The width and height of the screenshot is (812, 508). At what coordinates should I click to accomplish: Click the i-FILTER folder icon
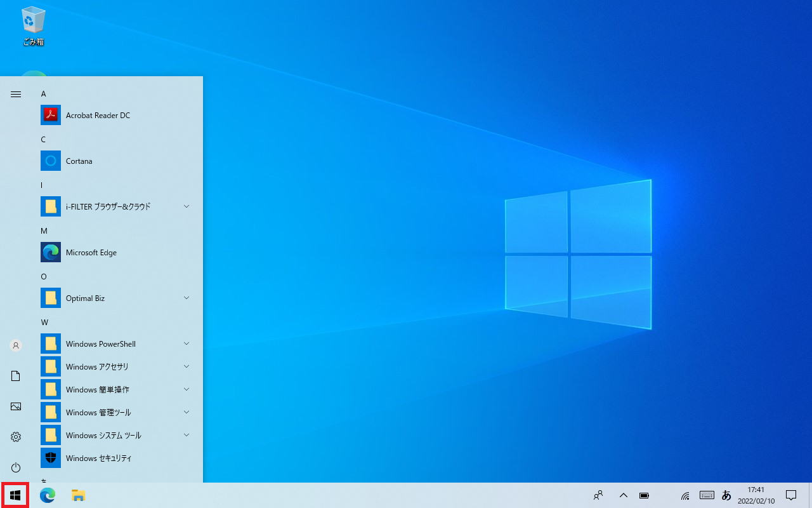coord(51,207)
